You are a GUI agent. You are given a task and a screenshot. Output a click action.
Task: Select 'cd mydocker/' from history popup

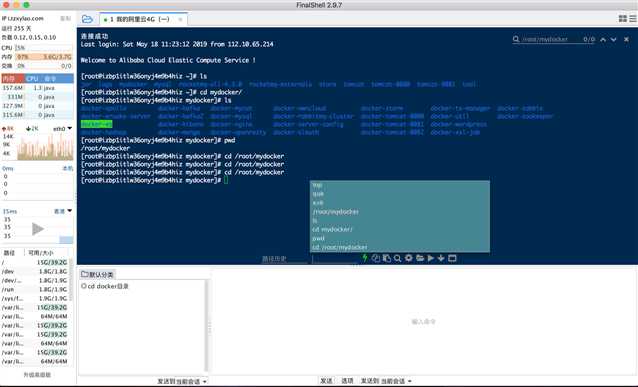(x=400, y=230)
